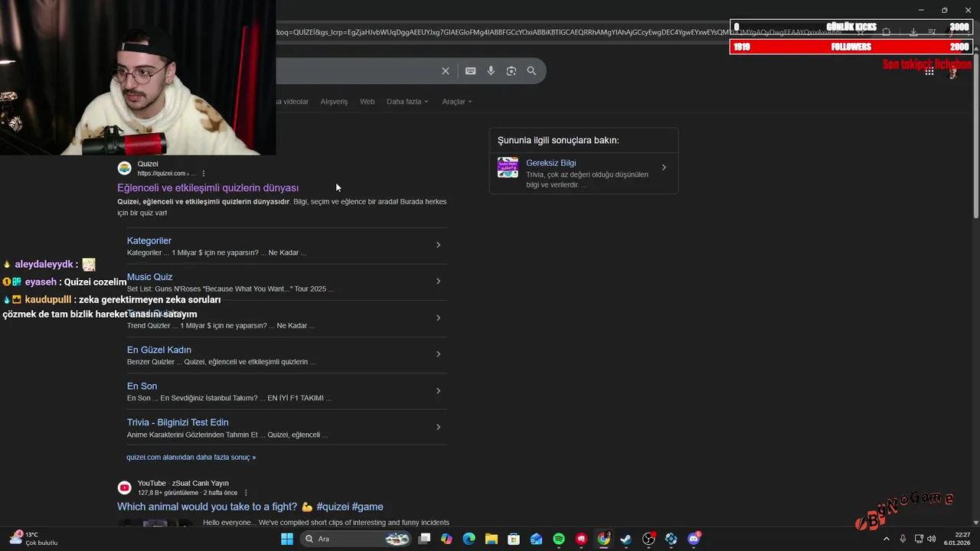The width and height of the screenshot is (980, 551).
Task: Launch Copilot from the taskbar
Action: pyautogui.click(x=447, y=539)
